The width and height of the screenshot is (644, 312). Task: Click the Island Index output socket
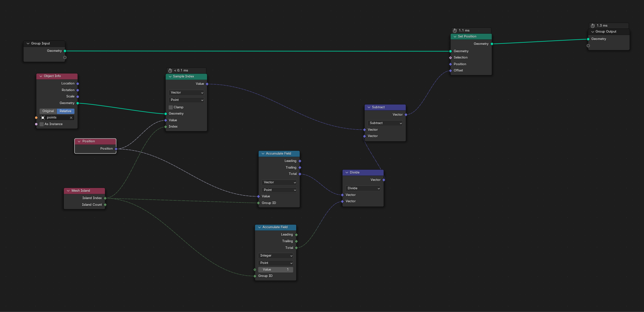click(x=105, y=198)
